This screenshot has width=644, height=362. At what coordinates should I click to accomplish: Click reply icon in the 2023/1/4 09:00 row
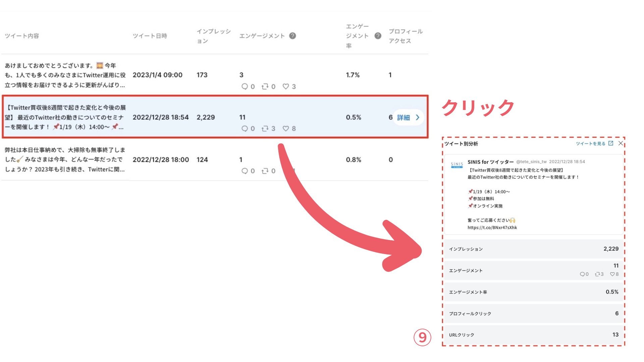pos(245,86)
